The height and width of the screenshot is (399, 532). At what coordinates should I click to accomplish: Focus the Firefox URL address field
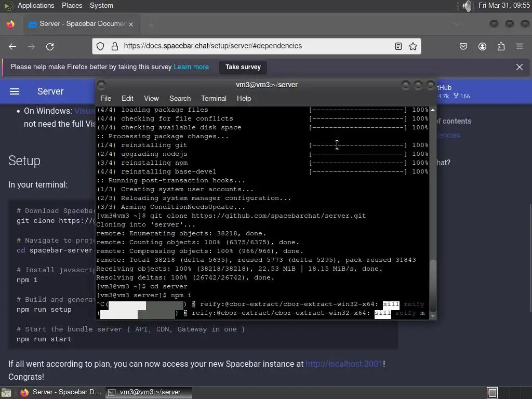point(257,46)
